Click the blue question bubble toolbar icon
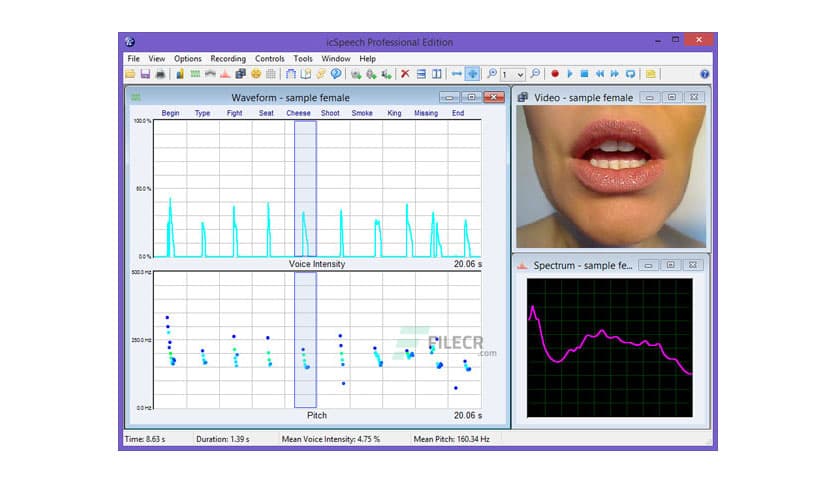 tap(336, 74)
